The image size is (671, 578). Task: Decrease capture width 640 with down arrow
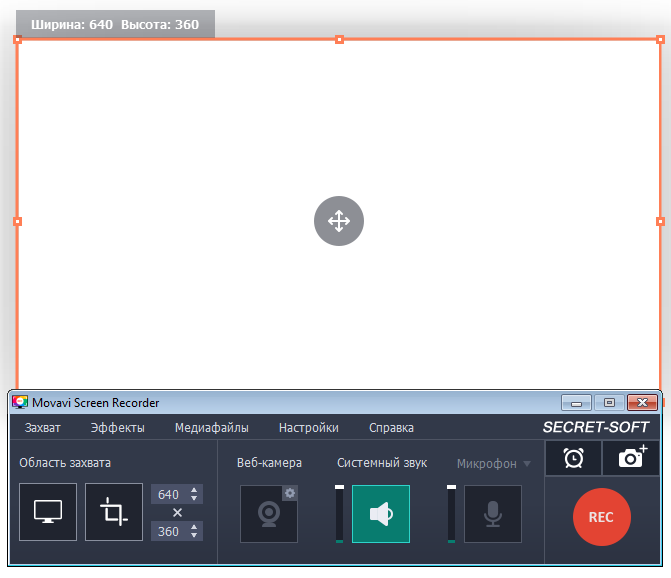[x=194, y=498]
